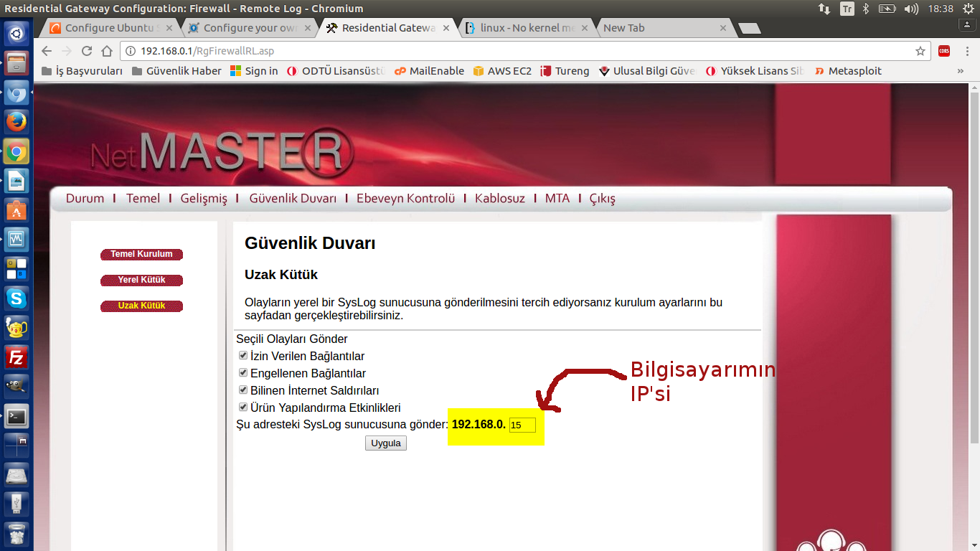Image resolution: width=980 pixels, height=551 pixels.
Task: Uncheck İzin Verilen Bağlantılar checkbox
Action: point(243,355)
